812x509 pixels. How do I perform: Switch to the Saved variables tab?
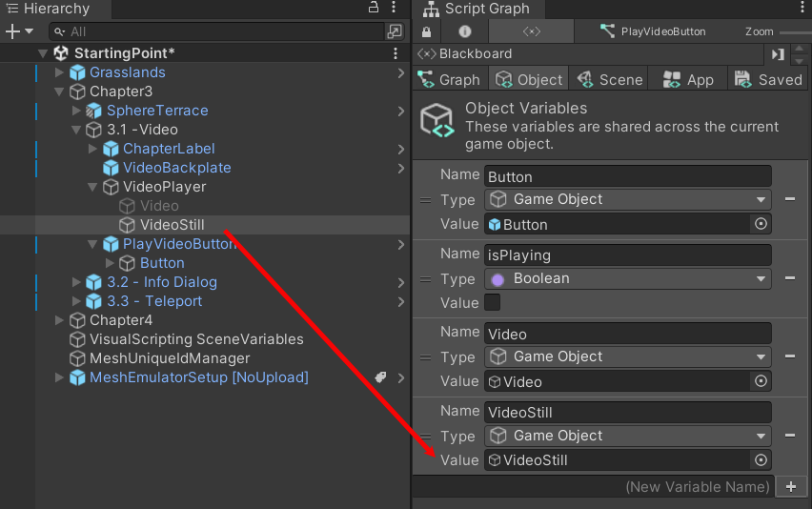pyautogui.click(x=768, y=80)
